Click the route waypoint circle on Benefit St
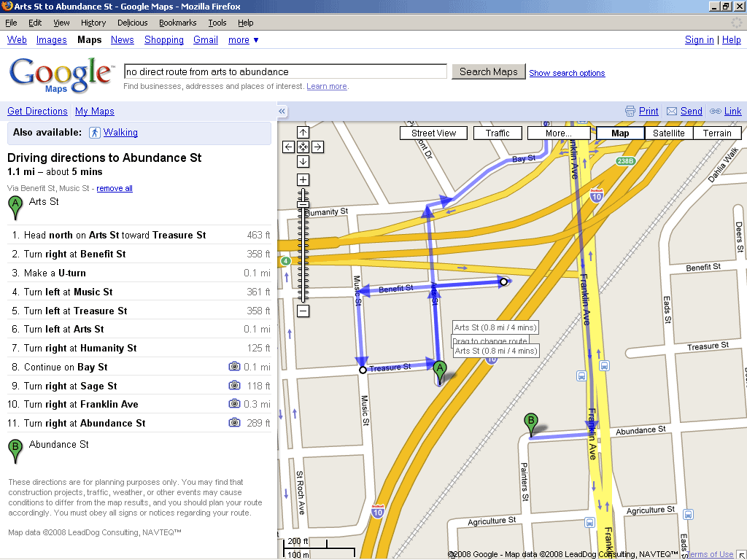 tap(503, 282)
